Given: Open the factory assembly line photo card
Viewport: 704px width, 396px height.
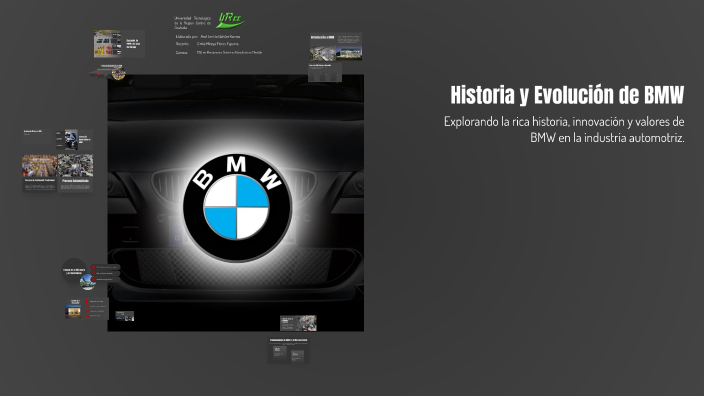Looking at the screenshot, I should click(40, 173).
